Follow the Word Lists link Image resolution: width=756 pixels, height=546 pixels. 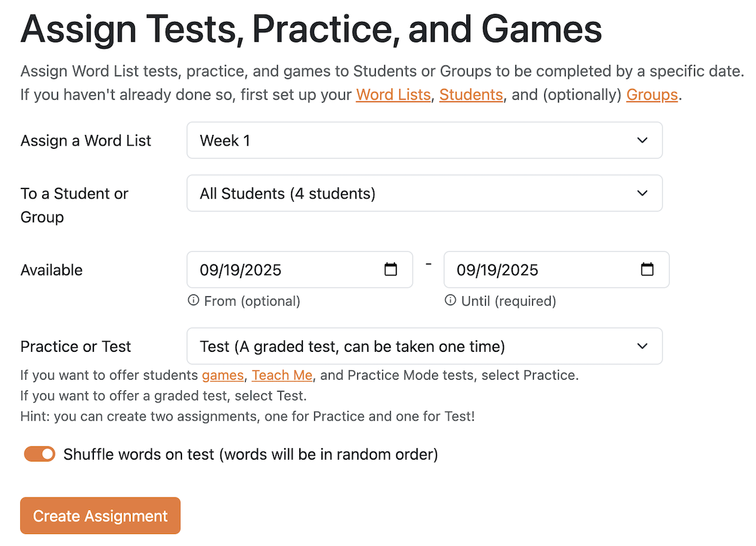coord(393,95)
